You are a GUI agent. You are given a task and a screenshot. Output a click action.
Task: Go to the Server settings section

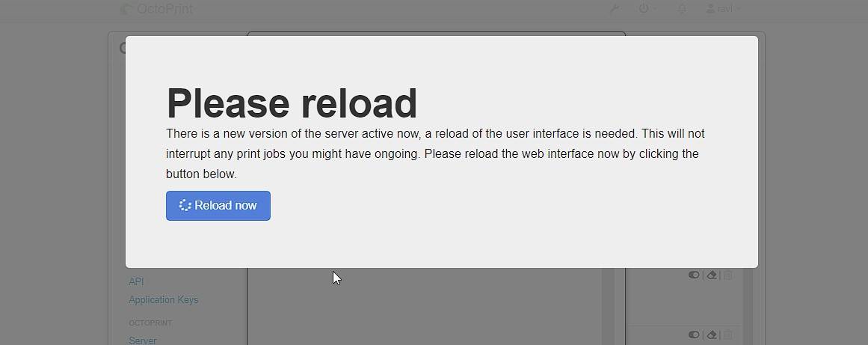pyautogui.click(x=143, y=340)
